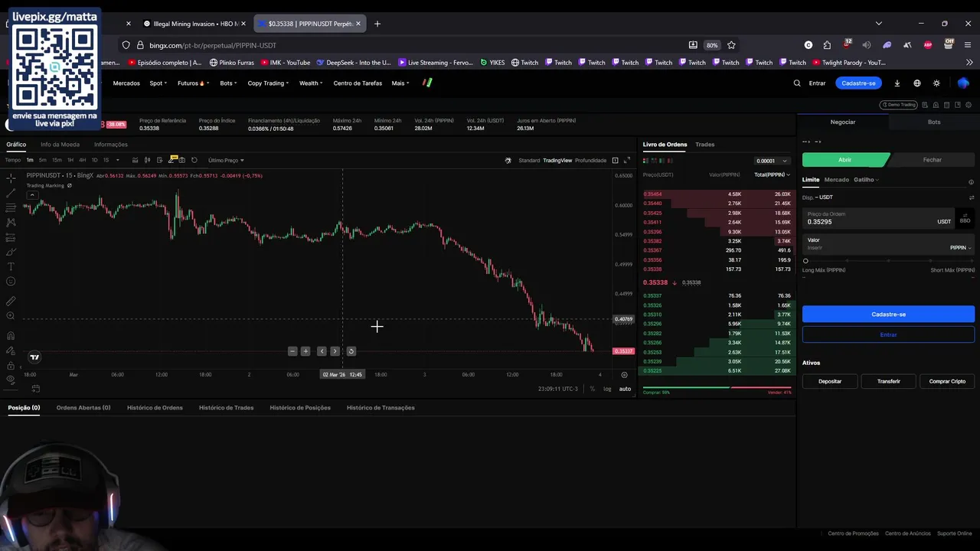Image resolution: width=980 pixels, height=551 pixels.
Task: Open the Copy Trading menu dropdown
Action: click(x=268, y=83)
